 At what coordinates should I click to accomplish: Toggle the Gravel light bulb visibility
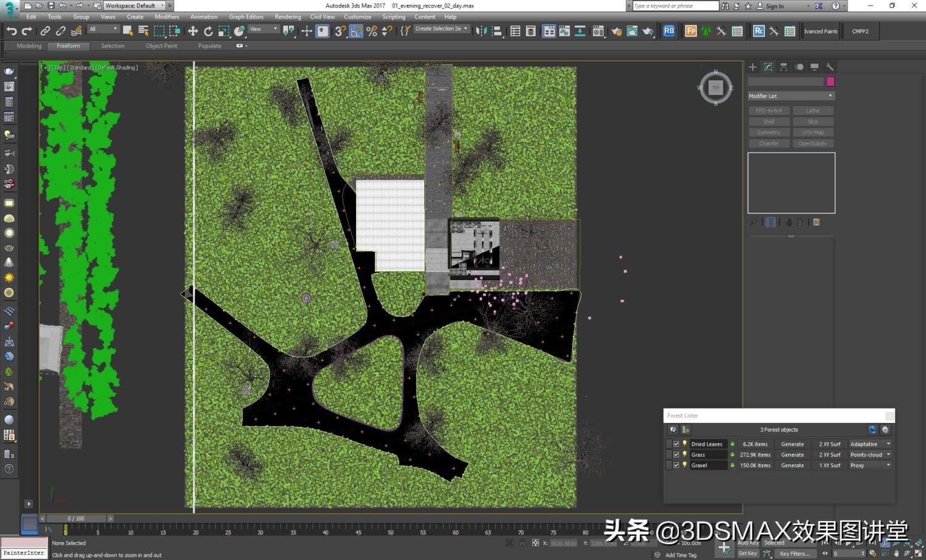(684, 465)
